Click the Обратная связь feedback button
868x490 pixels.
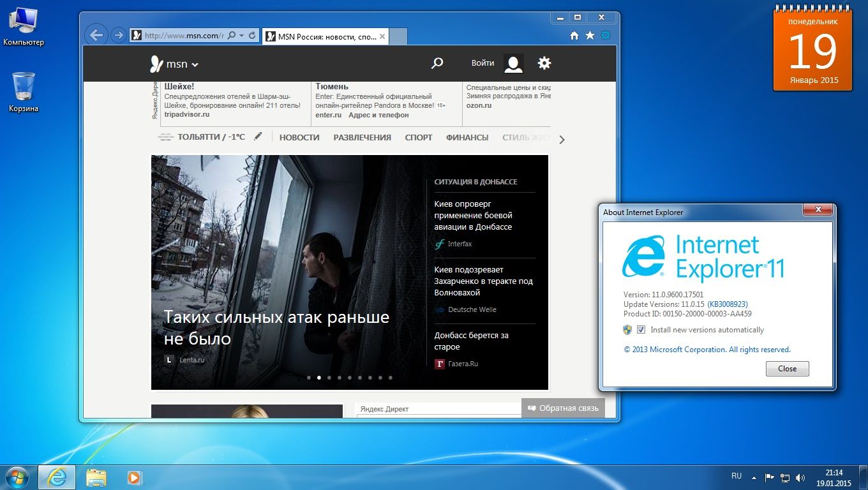tap(563, 408)
